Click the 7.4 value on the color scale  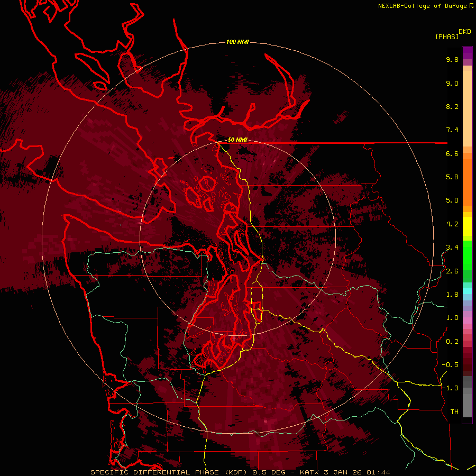pyautogui.click(x=452, y=130)
